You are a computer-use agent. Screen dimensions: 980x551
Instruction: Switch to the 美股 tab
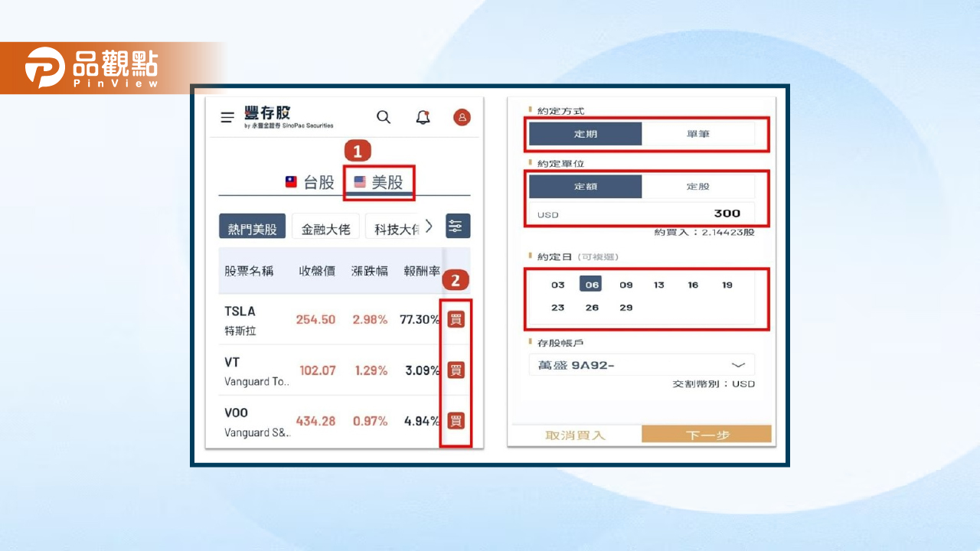point(379,182)
